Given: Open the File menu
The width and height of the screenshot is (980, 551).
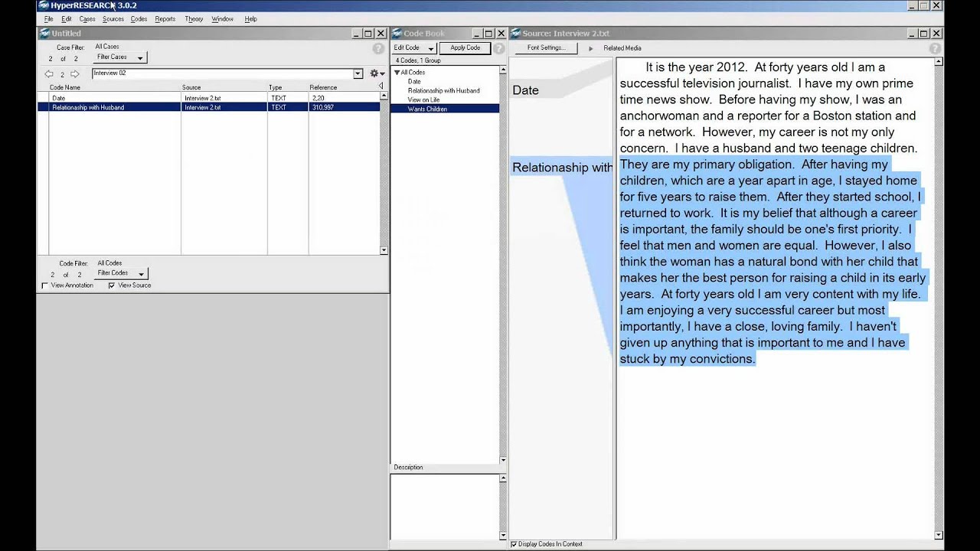Looking at the screenshot, I should pos(48,19).
